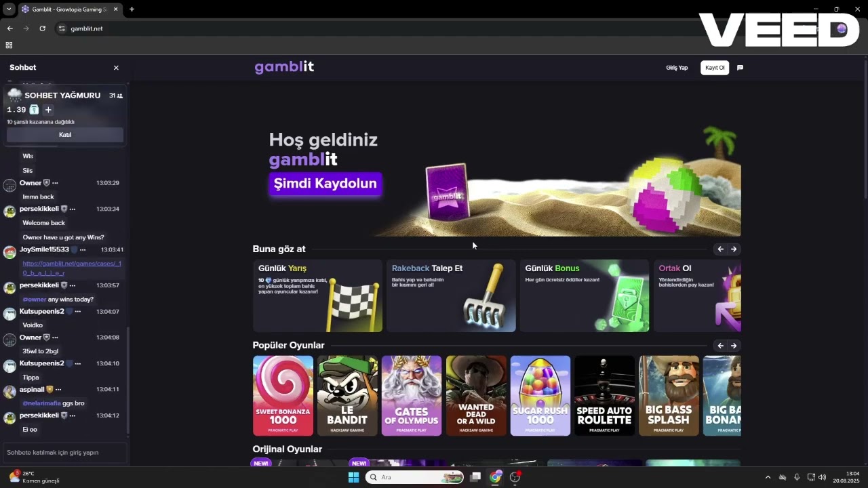Open options dots for persekikkeli's 13:03:34 message

pyautogui.click(x=73, y=209)
